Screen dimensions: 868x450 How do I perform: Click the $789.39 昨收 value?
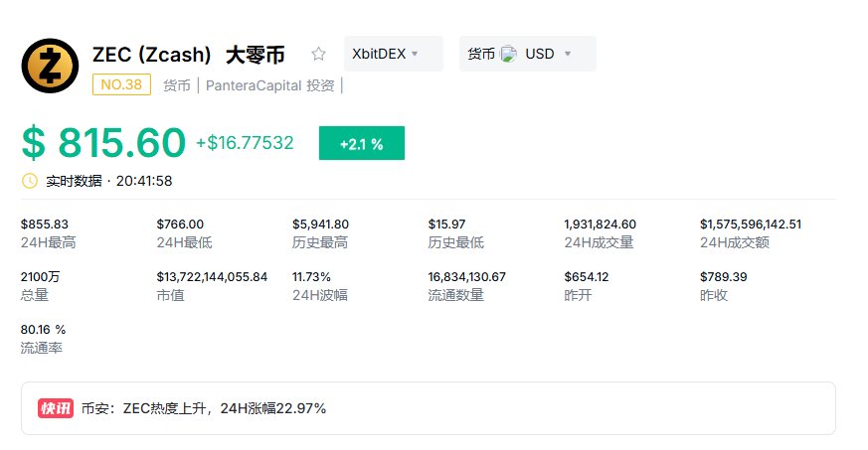(x=724, y=276)
